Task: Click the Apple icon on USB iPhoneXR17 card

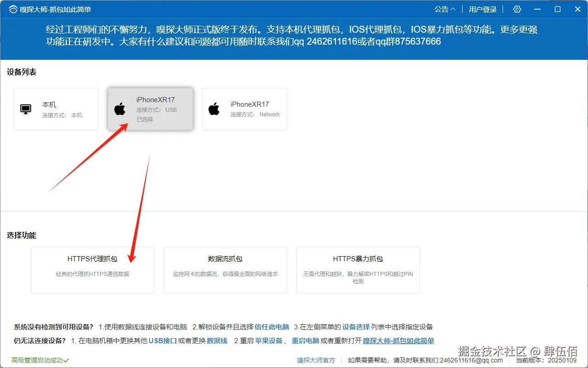Action: click(120, 109)
